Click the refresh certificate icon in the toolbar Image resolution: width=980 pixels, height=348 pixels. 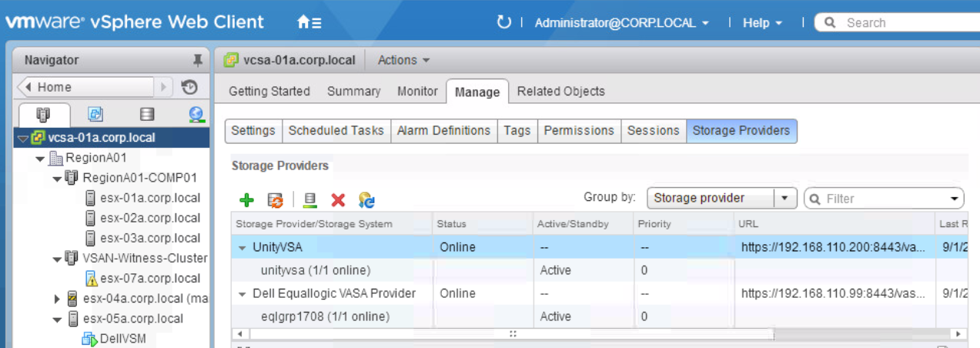click(366, 200)
